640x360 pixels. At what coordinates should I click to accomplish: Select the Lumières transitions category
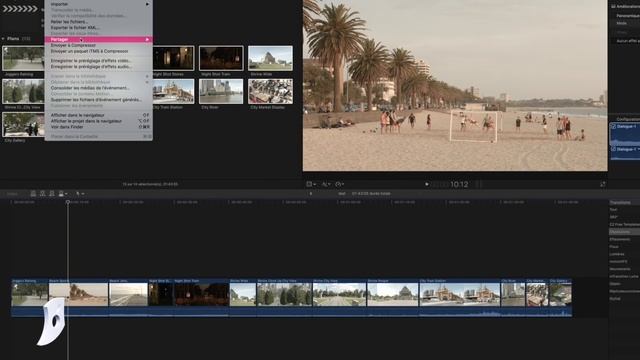point(617,254)
